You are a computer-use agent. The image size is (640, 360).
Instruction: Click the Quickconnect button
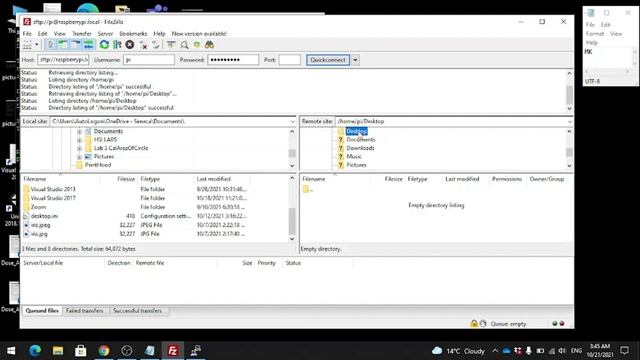click(328, 60)
